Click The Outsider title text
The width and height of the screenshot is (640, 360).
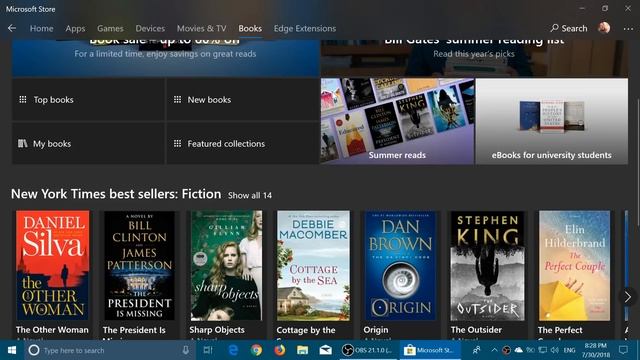(x=476, y=330)
